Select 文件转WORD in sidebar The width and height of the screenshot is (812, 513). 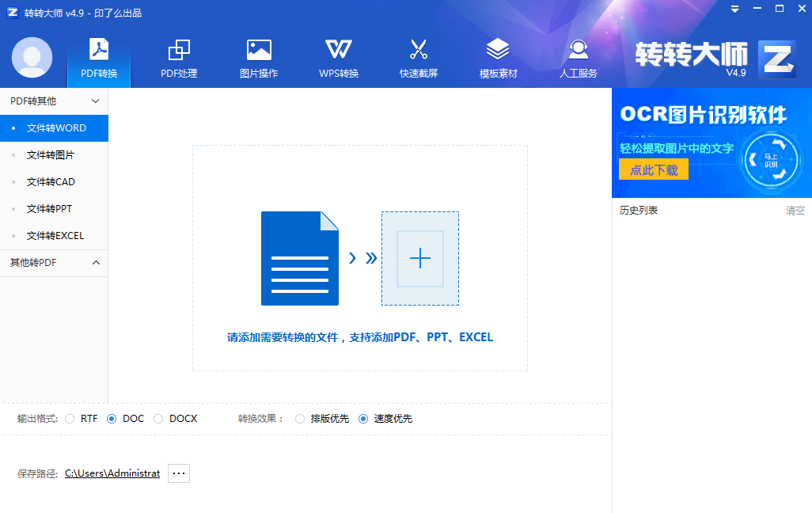click(54, 128)
